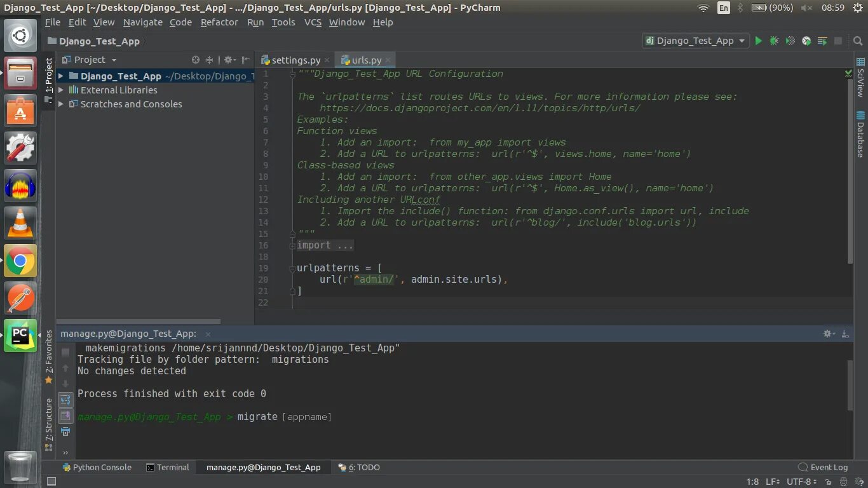Click the Project panel horizontal scrollbar
The height and width of the screenshot is (488, 868).
point(138,322)
